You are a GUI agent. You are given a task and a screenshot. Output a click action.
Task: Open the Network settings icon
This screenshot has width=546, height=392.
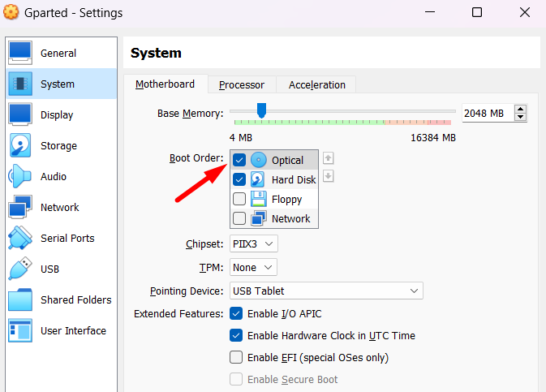(20, 207)
